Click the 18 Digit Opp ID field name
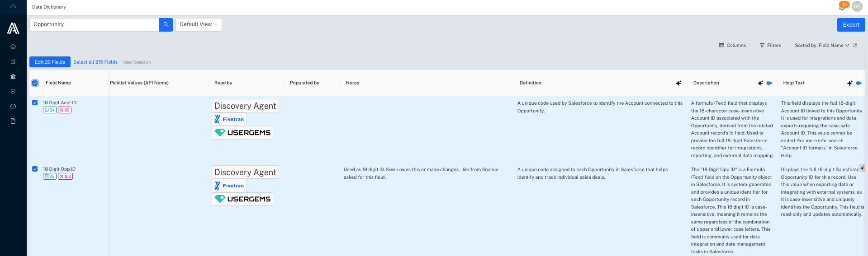This screenshot has width=868, height=256. 59,169
